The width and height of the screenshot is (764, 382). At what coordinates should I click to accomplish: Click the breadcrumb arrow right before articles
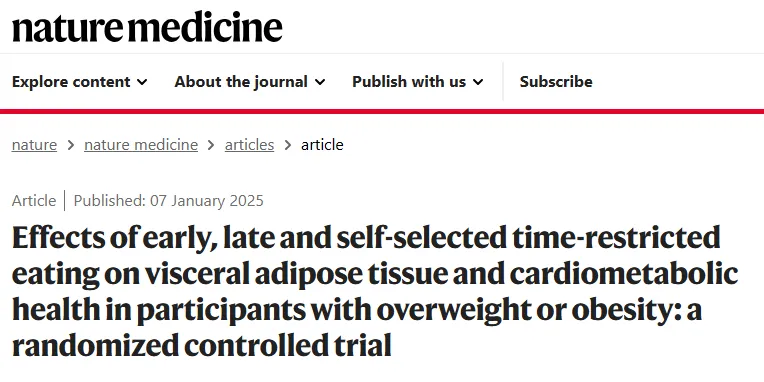coord(211,145)
